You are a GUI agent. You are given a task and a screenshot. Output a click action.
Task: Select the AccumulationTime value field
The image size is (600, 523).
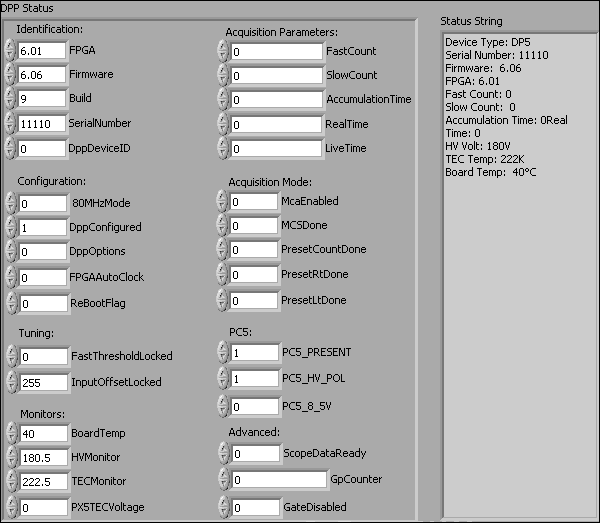pos(273,100)
